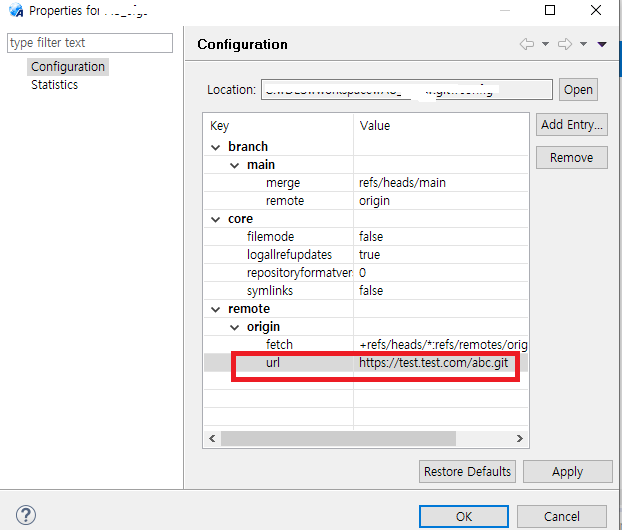Click the scrollbar left arrow in config table

(211, 439)
